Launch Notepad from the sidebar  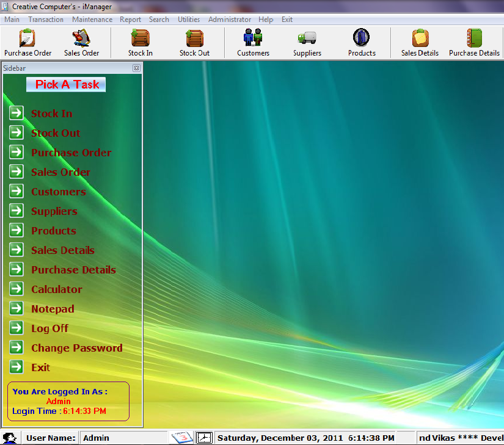pyautogui.click(x=52, y=309)
